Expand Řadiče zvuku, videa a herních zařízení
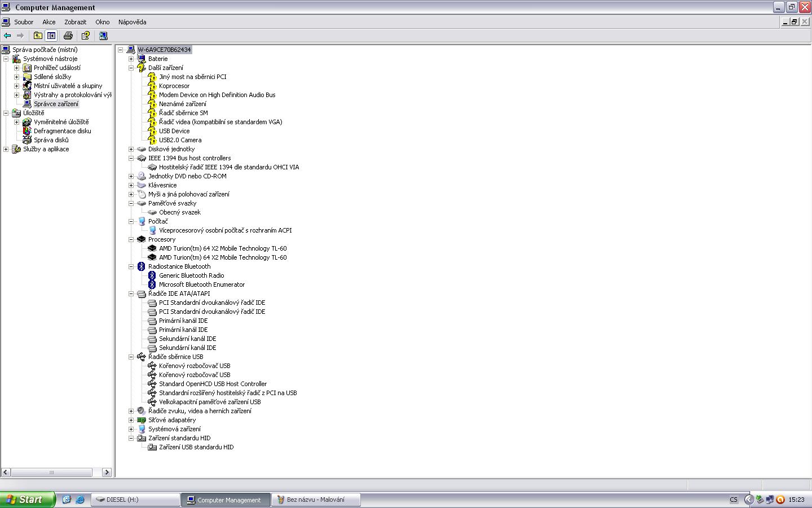Image resolution: width=812 pixels, height=508 pixels. 131,411
